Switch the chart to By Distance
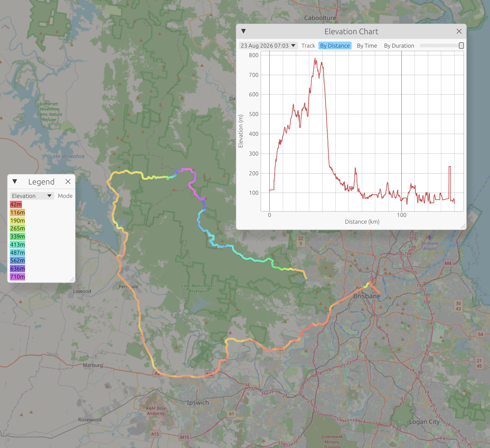Screen dimensions: 490x448 [335, 46]
